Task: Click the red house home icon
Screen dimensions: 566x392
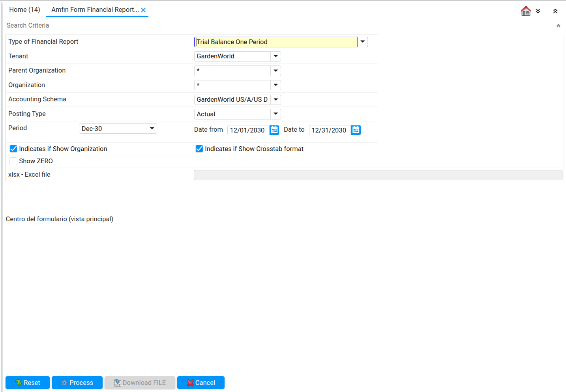Action: click(526, 11)
